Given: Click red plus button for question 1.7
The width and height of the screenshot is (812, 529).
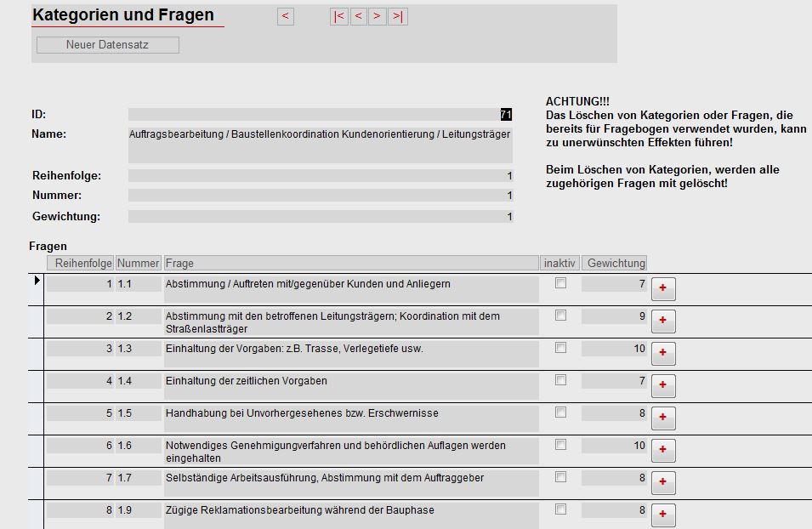Looking at the screenshot, I should 663,483.
